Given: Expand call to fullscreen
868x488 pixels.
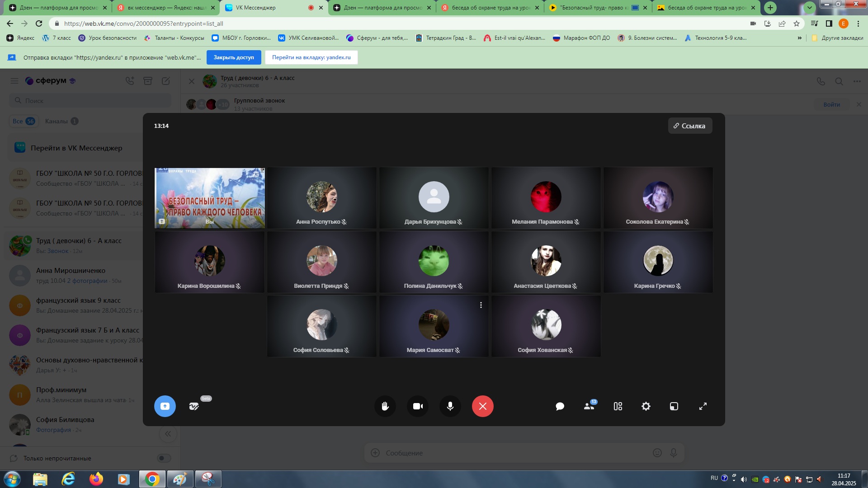Looking at the screenshot, I should click(703, 406).
